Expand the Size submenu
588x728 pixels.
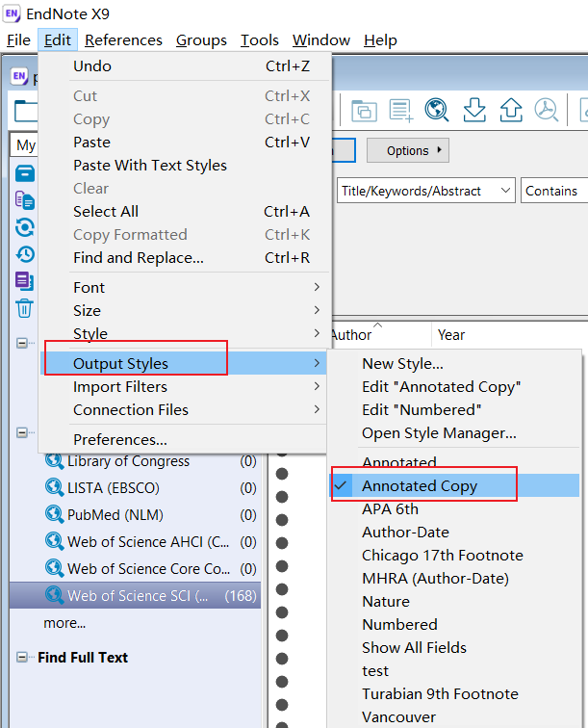pyautogui.click(x=185, y=311)
